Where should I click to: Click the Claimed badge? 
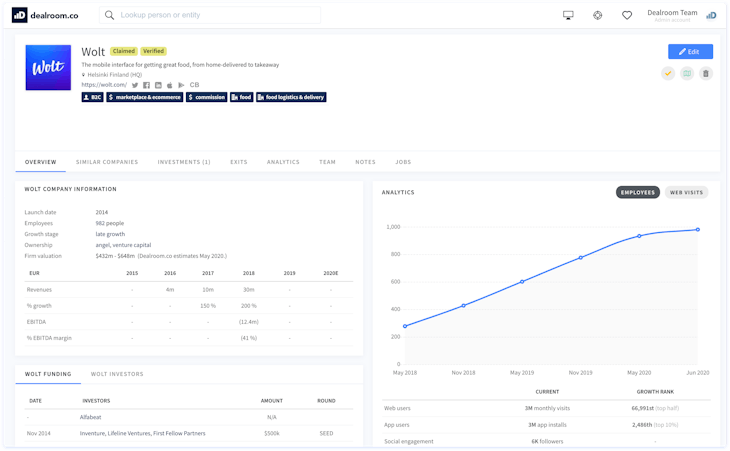124,51
